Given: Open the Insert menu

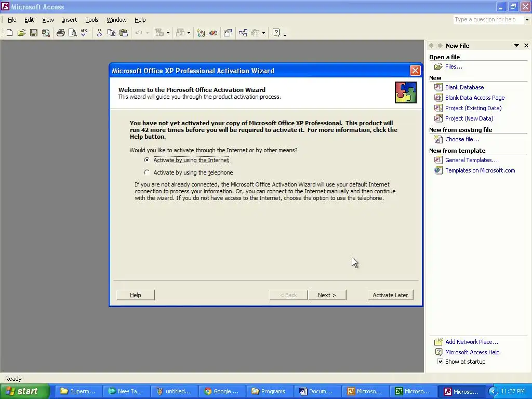Looking at the screenshot, I should (x=69, y=20).
